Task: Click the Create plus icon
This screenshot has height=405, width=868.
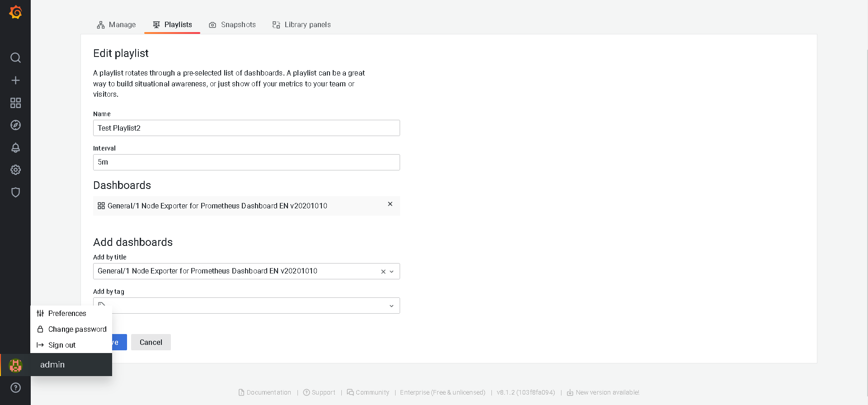Action: tap(15, 80)
